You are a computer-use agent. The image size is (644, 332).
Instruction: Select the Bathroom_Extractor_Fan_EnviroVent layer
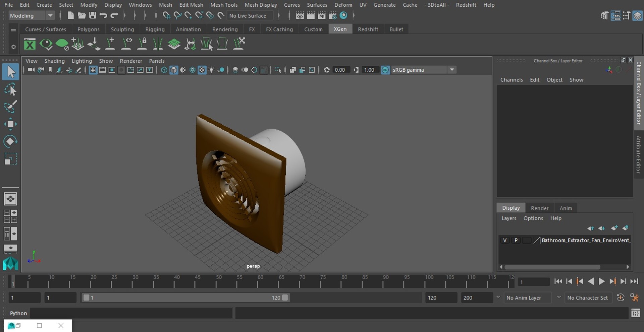click(586, 240)
